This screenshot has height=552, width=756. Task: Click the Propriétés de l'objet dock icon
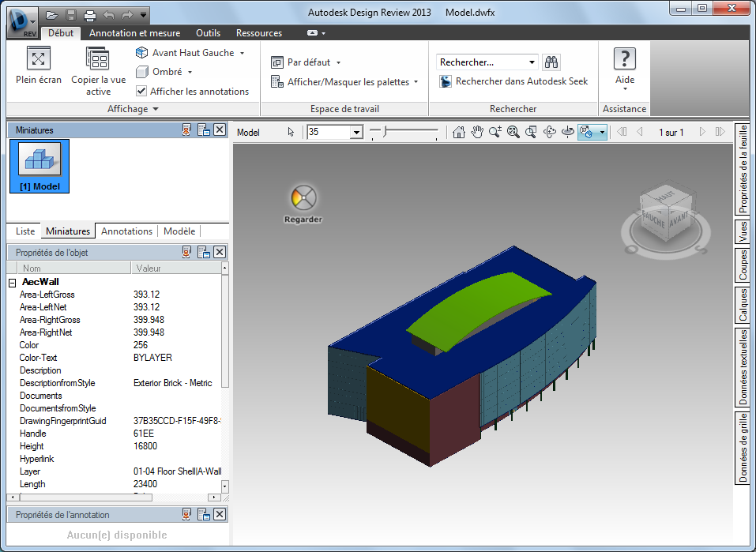[204, 252]
